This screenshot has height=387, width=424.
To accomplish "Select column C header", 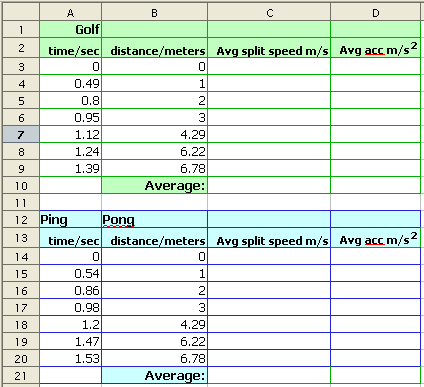I will coord(269,13).
